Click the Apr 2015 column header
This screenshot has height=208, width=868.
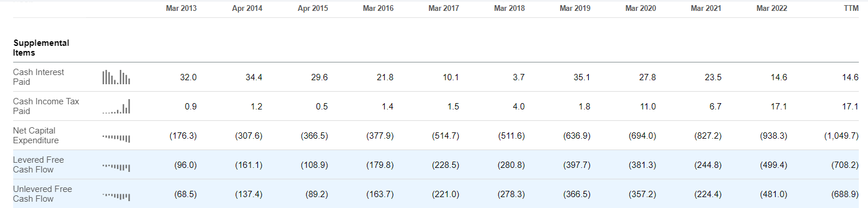click(313, 9)
